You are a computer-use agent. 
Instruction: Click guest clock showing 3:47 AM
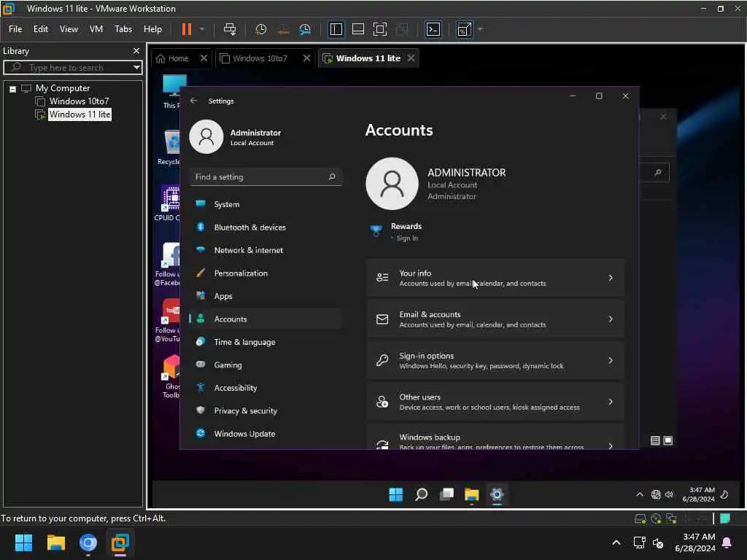(x=698, y=495)
